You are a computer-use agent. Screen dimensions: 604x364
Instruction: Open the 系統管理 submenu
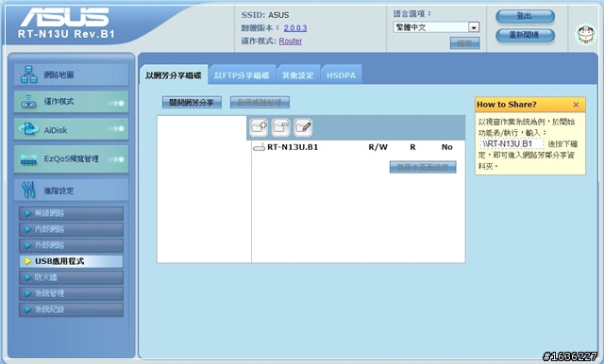point(72,293)
